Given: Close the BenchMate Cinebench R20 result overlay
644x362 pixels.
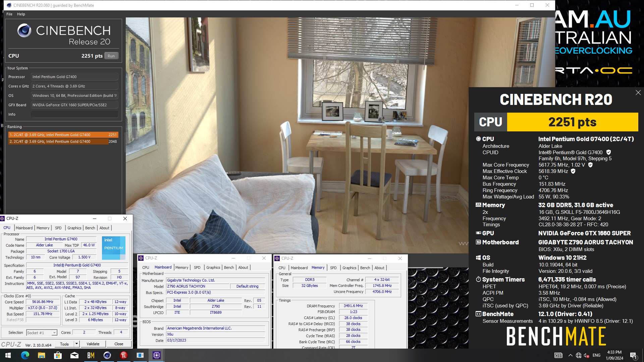Looking at the screenshot, I should pos(638,93).
